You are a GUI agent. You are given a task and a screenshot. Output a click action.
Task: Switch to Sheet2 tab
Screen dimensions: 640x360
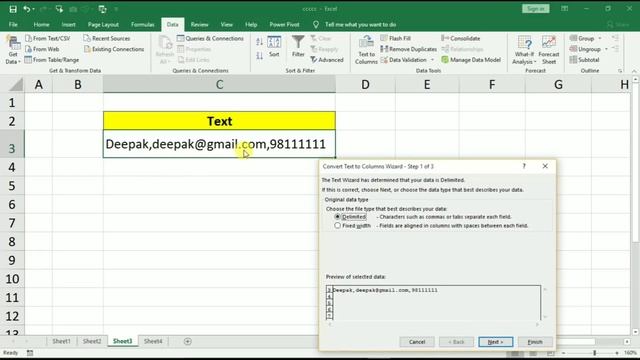(92, 341)
